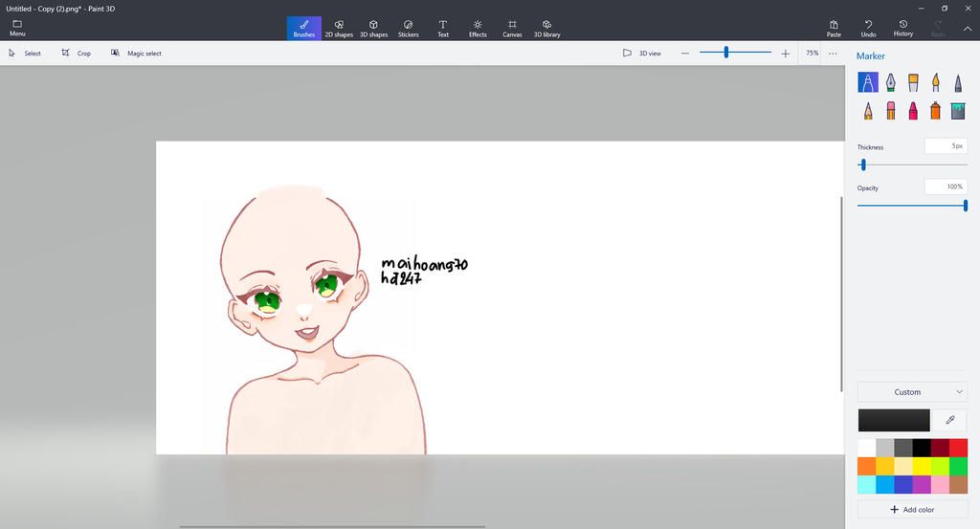The width and height of the screenshot is (980, 529).
Task: Select the Eraser tool
Action: tap(890, 111)
